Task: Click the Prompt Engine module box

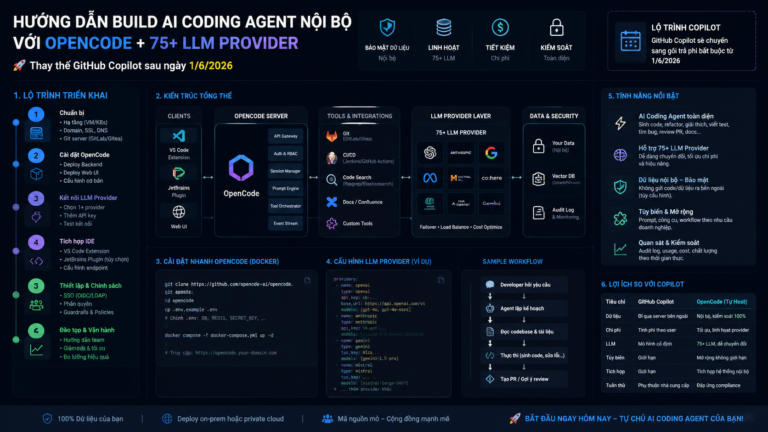Action: pos(286,189)
